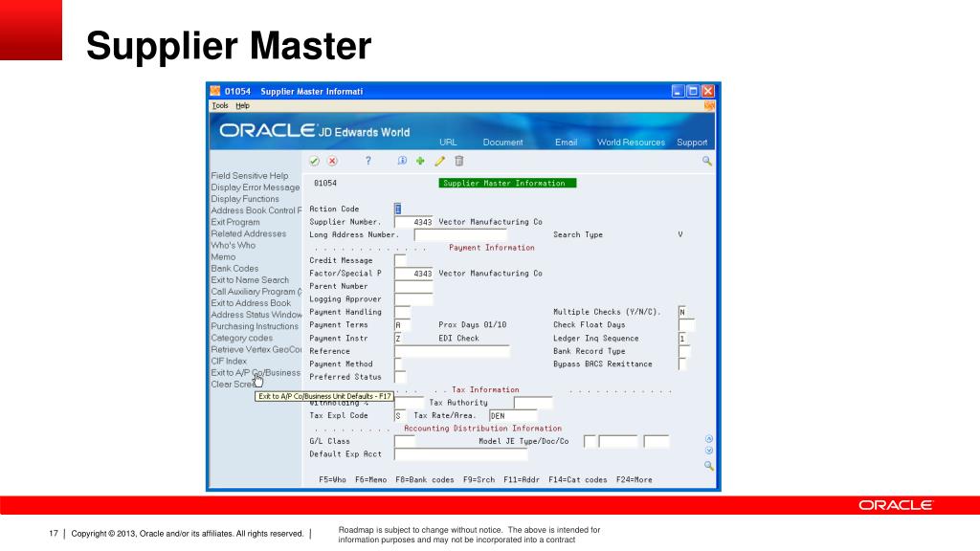980x551 pixels.
Task: Click the pencil change icon
Action: tap(440, 161)
